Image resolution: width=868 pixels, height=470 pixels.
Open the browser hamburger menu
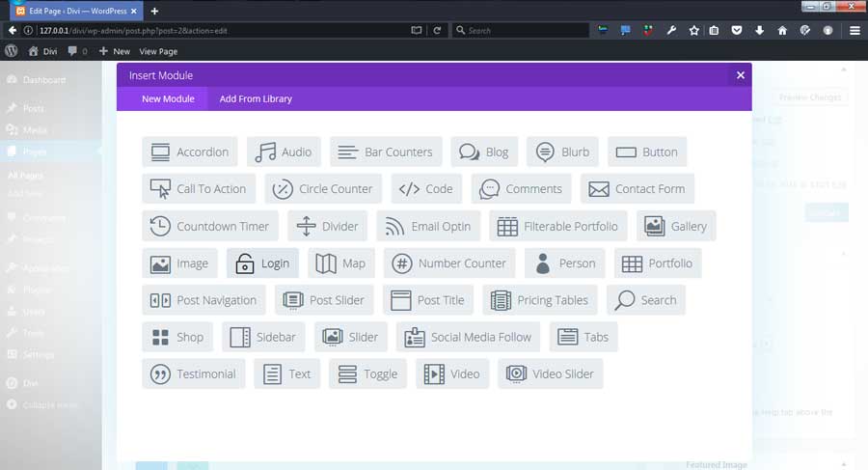(x=854, y=31)
